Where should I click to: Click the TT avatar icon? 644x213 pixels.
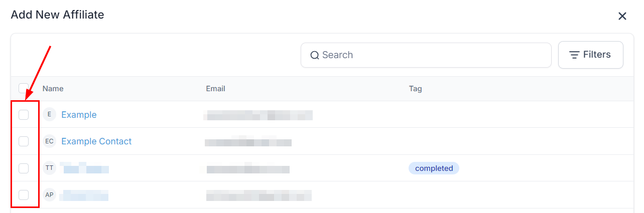49,168
